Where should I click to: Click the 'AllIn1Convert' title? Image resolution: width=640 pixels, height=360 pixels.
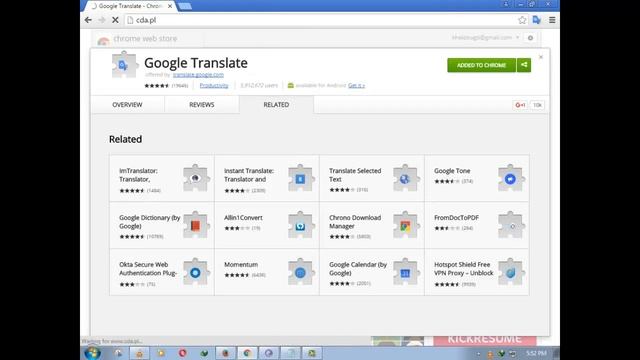[243, 218]
